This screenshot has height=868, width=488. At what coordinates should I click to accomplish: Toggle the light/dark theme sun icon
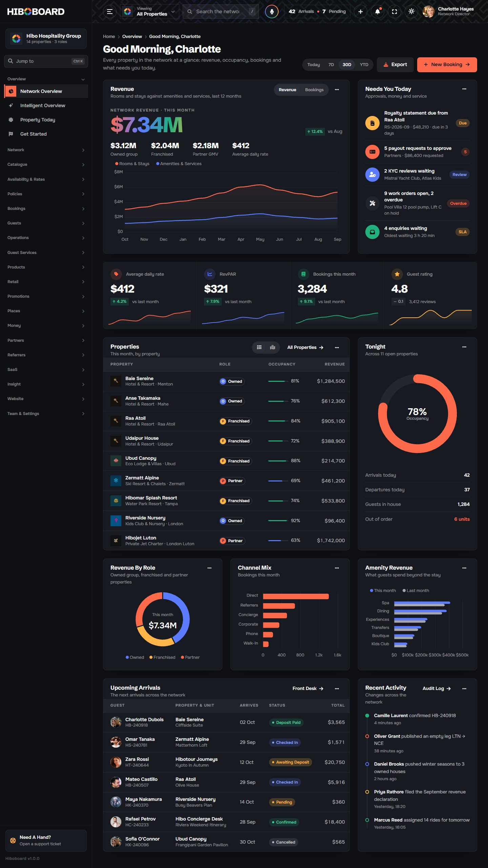(411, 12)
